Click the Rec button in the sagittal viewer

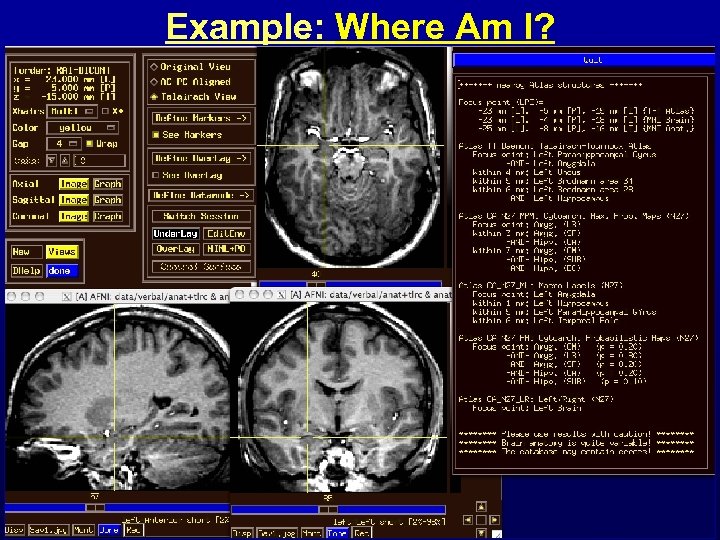tap(133, 530)
